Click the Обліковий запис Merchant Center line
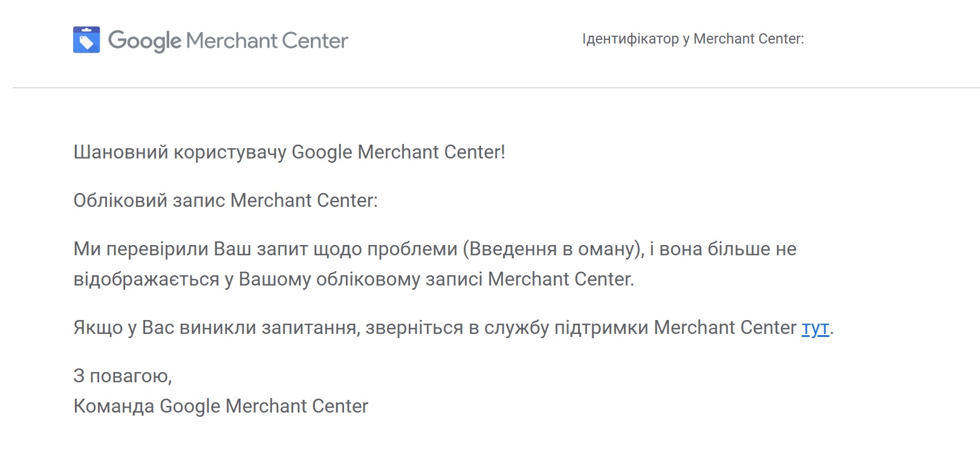 point(226,200)
